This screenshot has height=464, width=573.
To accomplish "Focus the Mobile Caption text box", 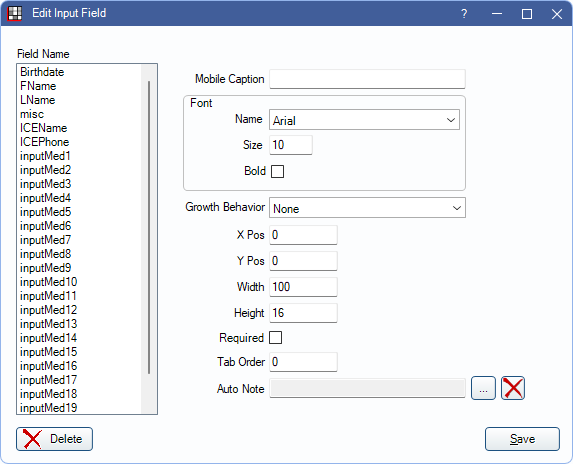I will tap(367, 79).
